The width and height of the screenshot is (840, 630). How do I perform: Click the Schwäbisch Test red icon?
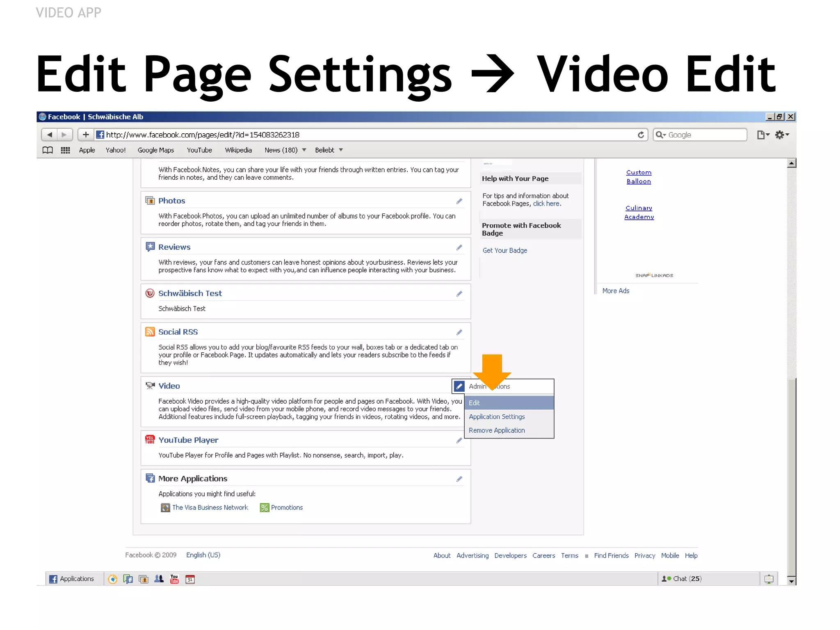coord(150,293)
